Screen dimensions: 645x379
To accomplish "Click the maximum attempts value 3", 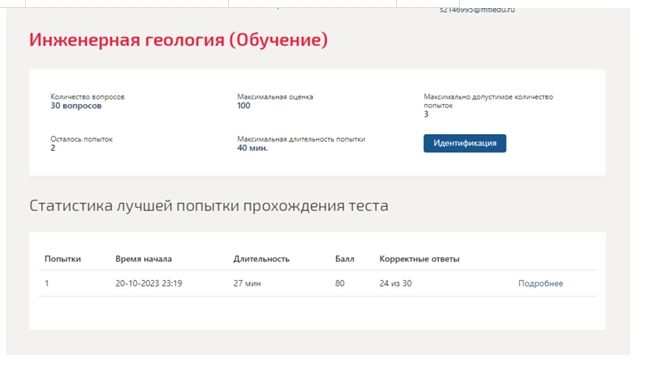I will [426, 114].
